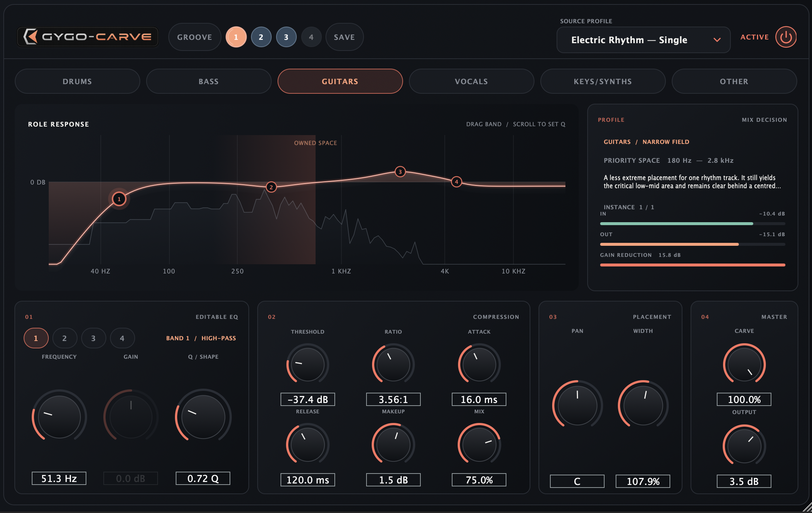Switch to the GUITARS tab
The image size is (812, 513).
pos(340,81)
